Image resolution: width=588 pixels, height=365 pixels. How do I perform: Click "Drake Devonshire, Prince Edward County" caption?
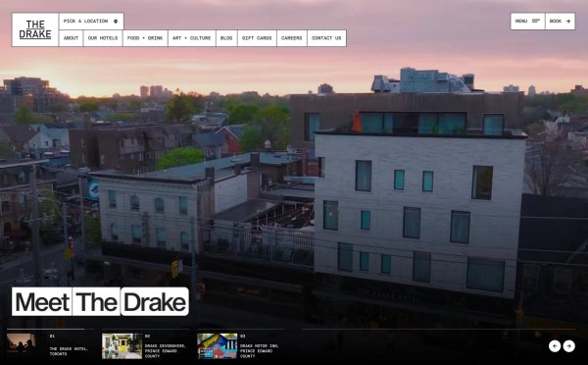[x=166, y=350]
